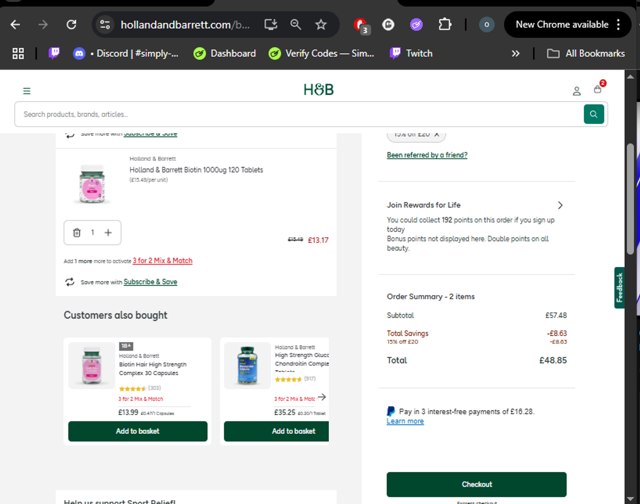Click the Checkout button

[x=476, y=484]
